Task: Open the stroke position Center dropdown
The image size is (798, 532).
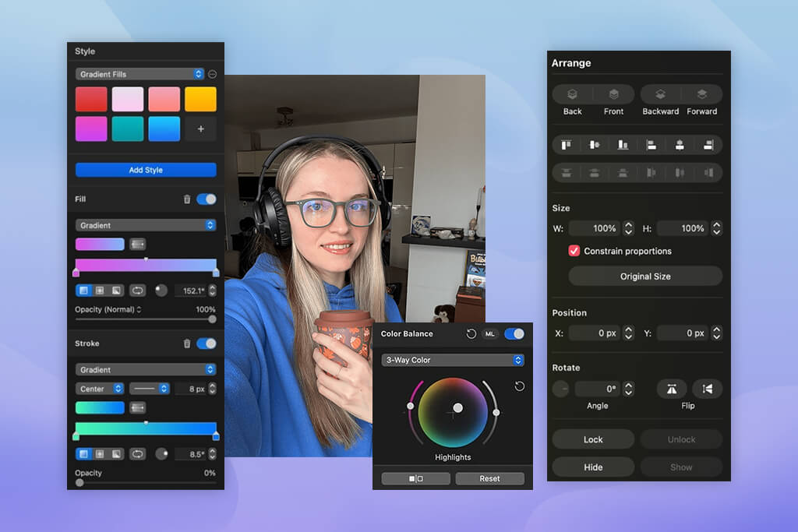Action: pyautogui.click(x=100, y=389)
